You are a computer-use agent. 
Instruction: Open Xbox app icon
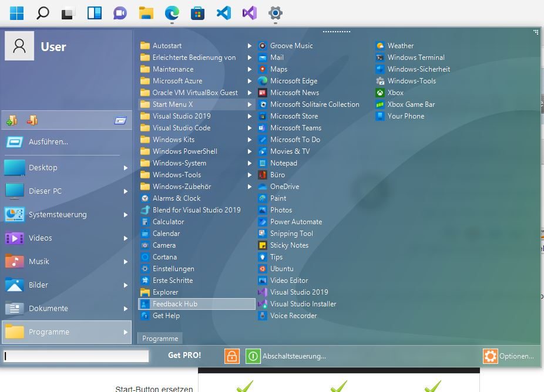380,93
